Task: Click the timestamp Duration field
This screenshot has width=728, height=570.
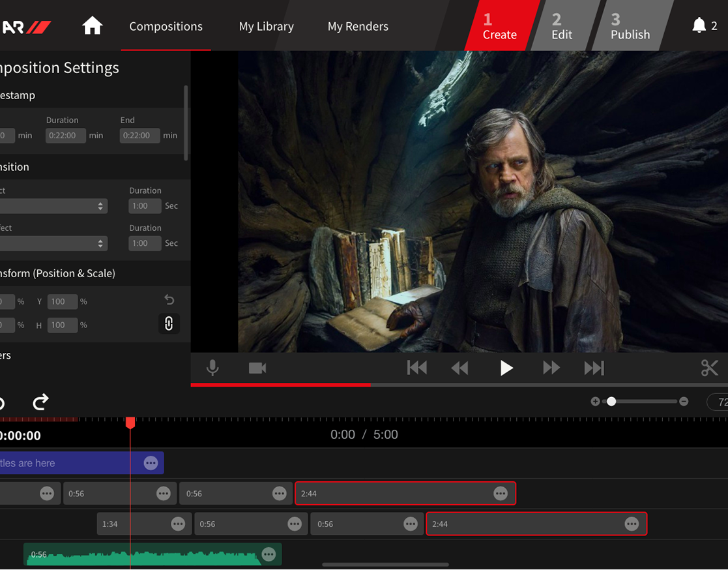Action: click(65, 136)
